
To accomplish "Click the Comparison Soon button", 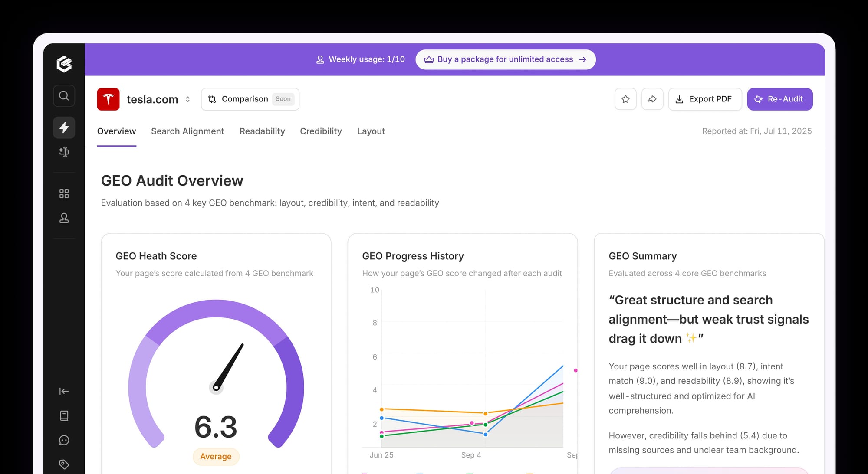I will [x=250, y=99].
